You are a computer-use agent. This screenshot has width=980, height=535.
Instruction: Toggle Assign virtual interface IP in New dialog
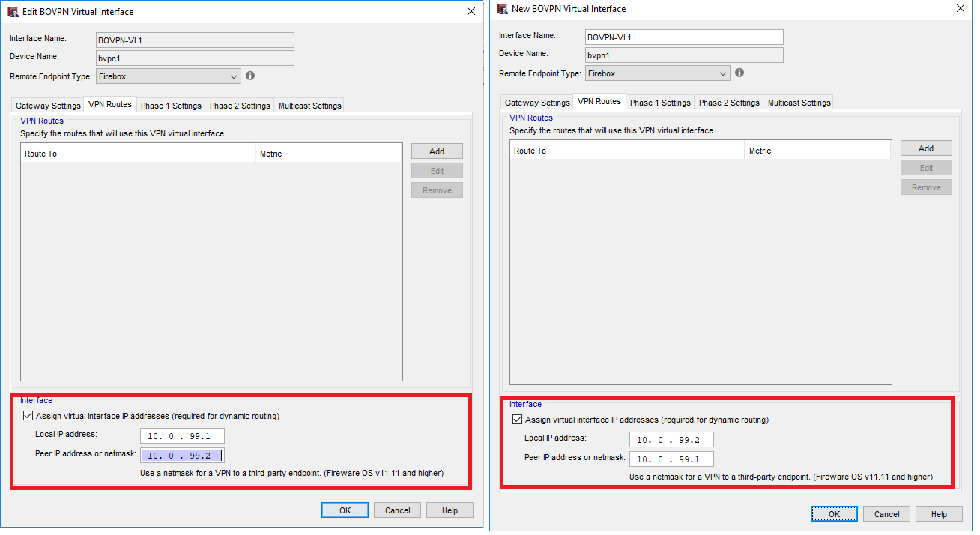(x=517, y=420)
